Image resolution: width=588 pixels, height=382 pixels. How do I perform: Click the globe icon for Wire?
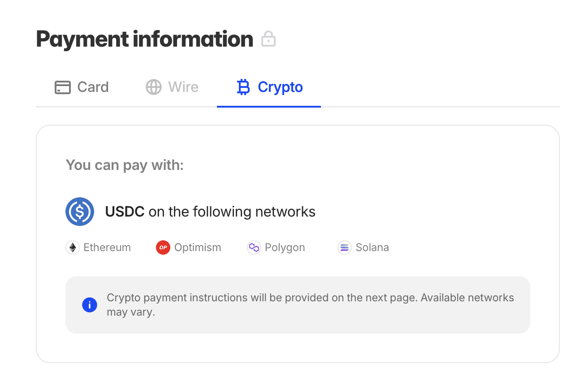coord(154,87)
